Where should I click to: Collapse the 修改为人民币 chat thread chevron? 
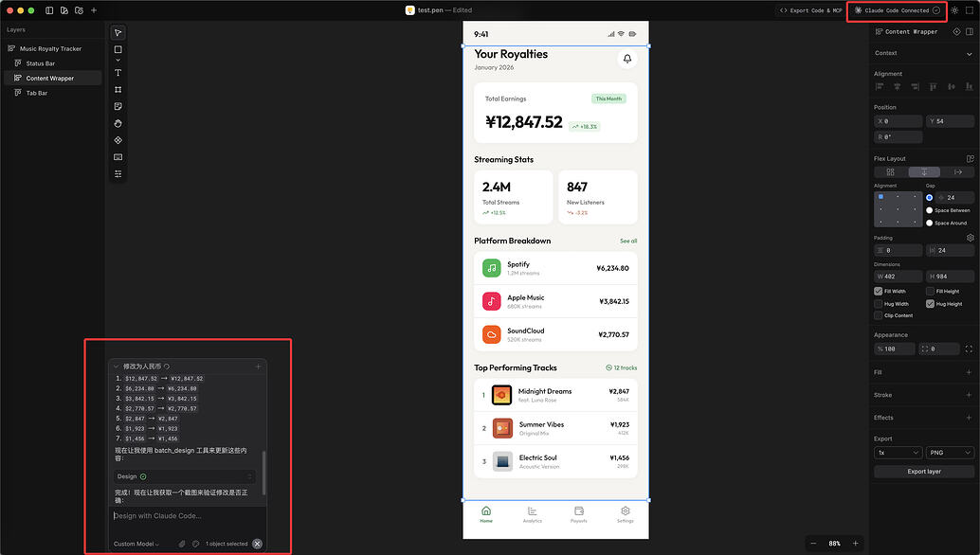[x=116, y=367]
